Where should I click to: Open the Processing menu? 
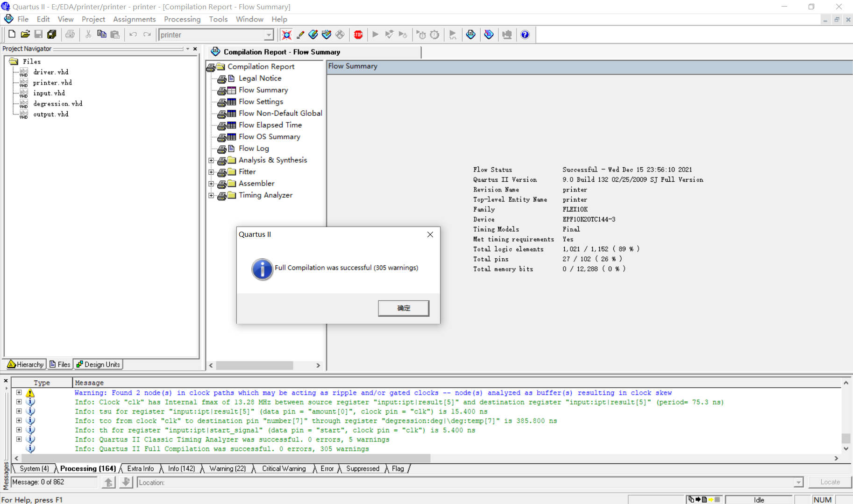(x=182, y=19)
